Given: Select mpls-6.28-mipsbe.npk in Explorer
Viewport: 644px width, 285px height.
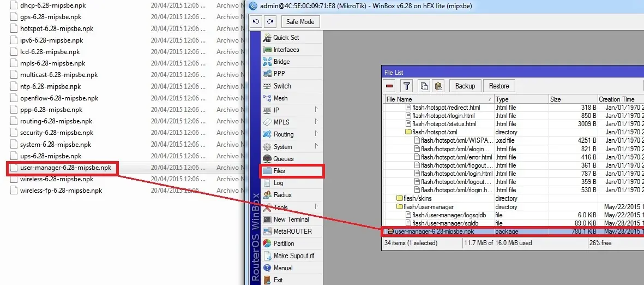Looking at the screenshot, I should pyautogui.click(x=52, y=63).
